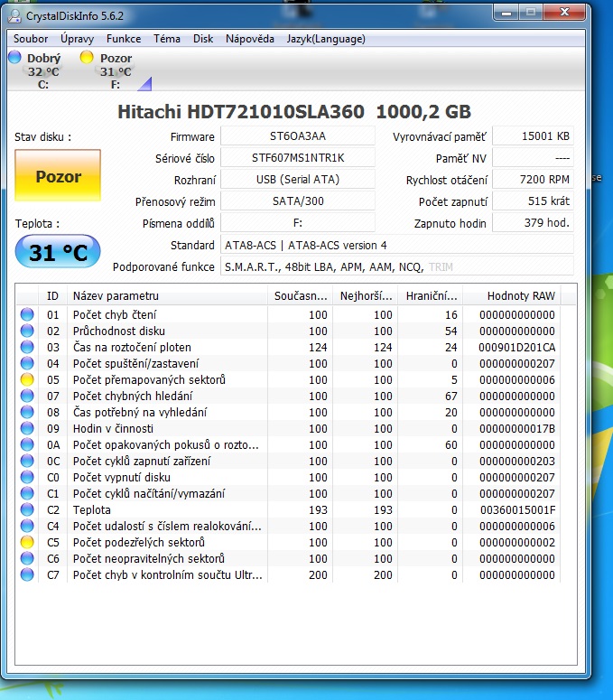Click the Přenosový režim field SATA/300
Image resolution: width=613 pixels, height=700 pixels.
point(298,201)
